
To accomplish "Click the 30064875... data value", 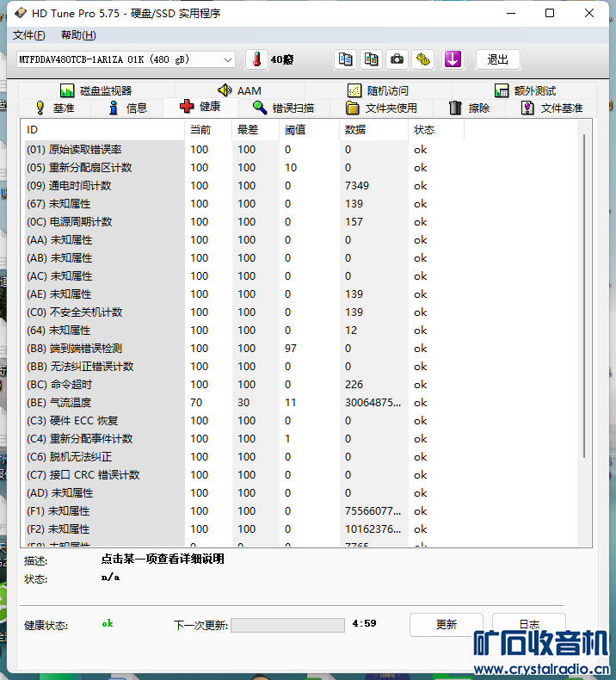I will 373,403.
